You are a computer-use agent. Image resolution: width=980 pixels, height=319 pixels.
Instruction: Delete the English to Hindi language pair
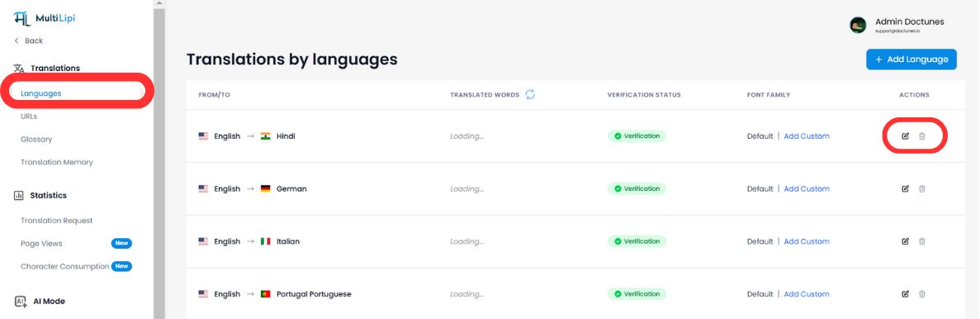click(x=922, y=136)
